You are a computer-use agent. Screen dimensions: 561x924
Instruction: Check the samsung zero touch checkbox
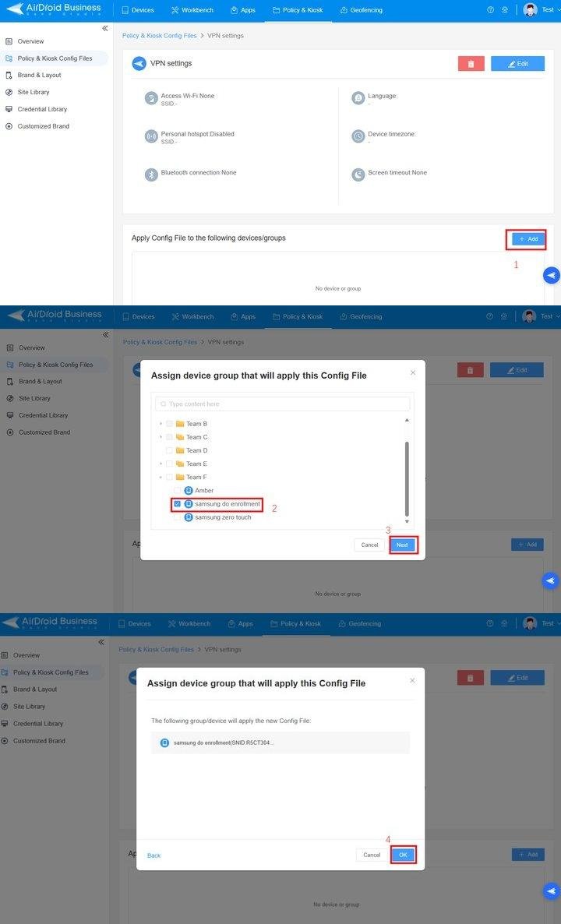point(178,517)
